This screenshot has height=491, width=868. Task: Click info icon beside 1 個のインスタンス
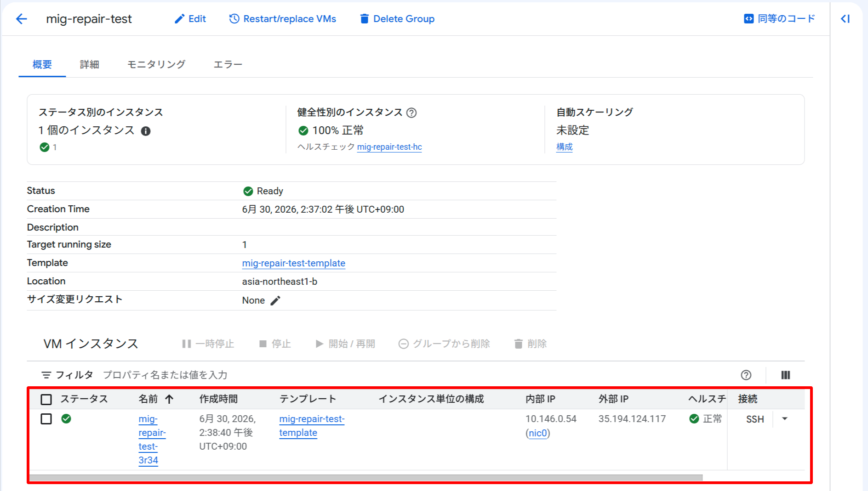pyautogui.click(x=146, y=131)
